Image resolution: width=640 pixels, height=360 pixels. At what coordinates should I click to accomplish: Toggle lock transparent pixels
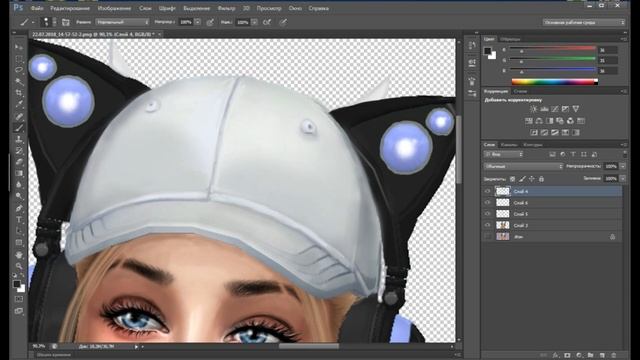(x=512, y=179)
